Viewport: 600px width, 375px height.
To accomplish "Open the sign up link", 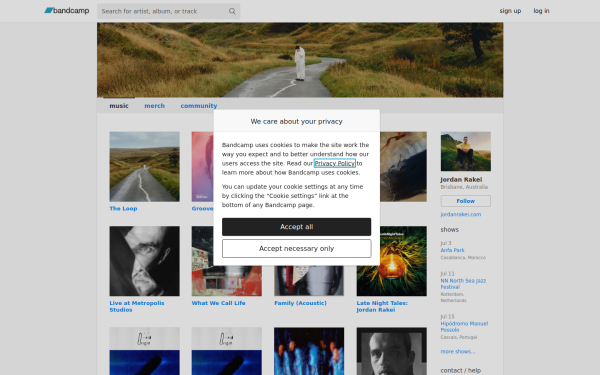I will (x=510, y=11).
